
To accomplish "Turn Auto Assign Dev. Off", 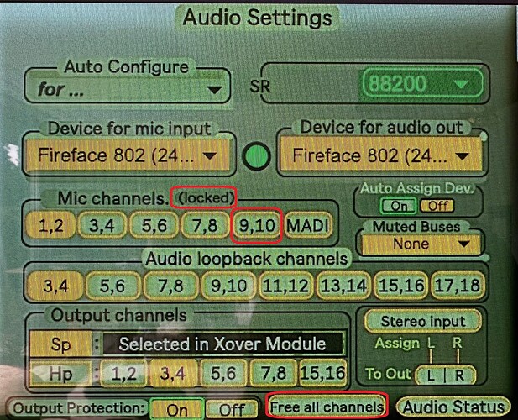I will click(437, 206).
